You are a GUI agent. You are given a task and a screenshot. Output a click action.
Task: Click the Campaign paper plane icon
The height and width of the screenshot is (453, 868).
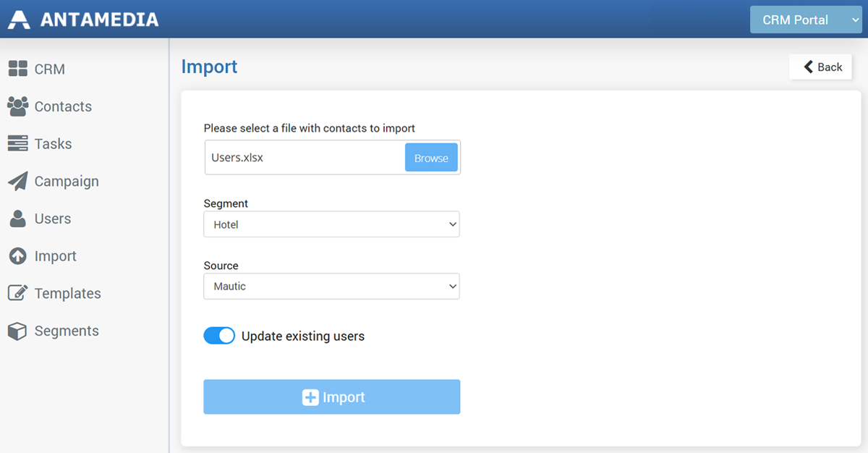pos(17,182)
